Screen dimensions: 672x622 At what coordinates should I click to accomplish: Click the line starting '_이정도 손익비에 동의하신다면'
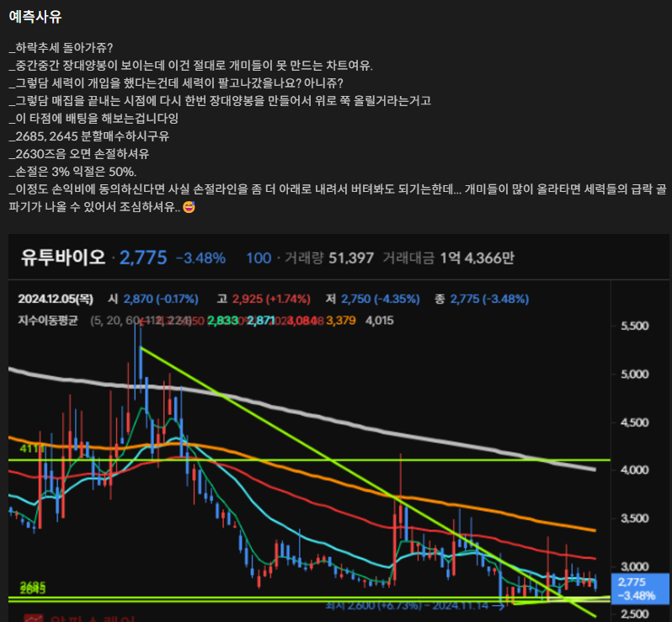click(338, 198)
